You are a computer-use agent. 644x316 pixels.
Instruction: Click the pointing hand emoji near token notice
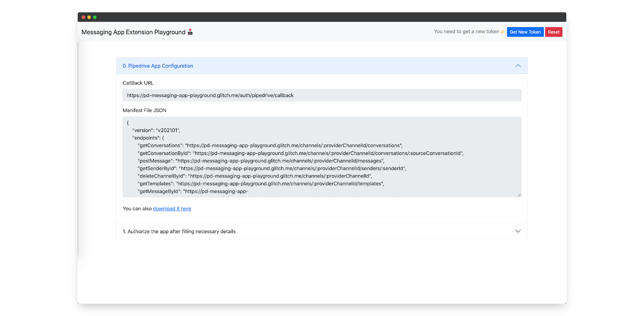(x=503, y=32)
